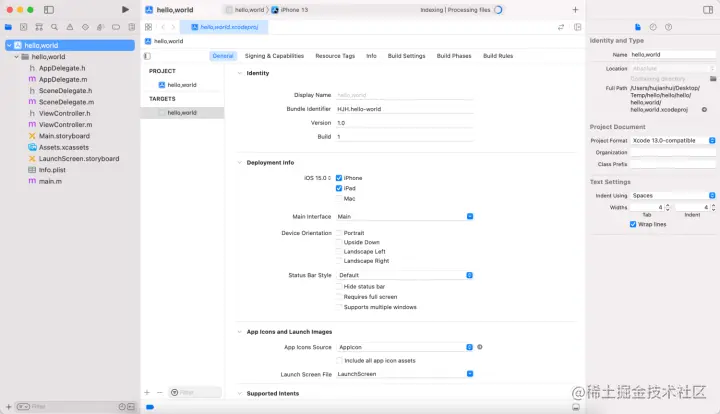Open the Indent Using dropdown
Screen dimensions: 720x414
coord(673,196)
